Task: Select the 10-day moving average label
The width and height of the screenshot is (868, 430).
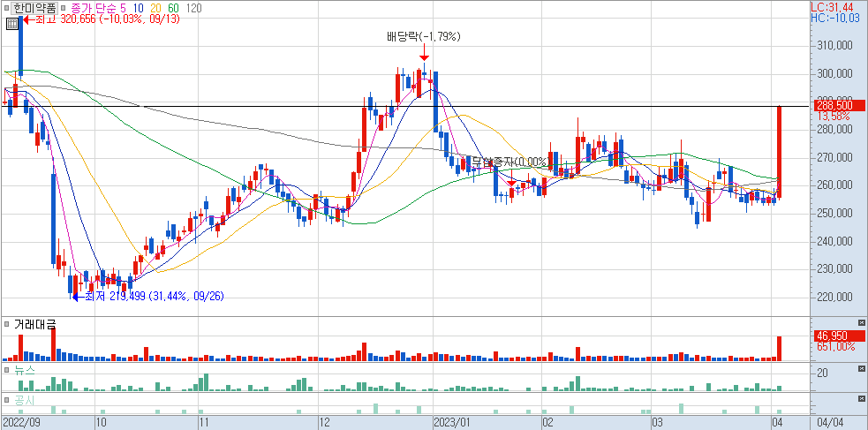Action: [139, 8]
